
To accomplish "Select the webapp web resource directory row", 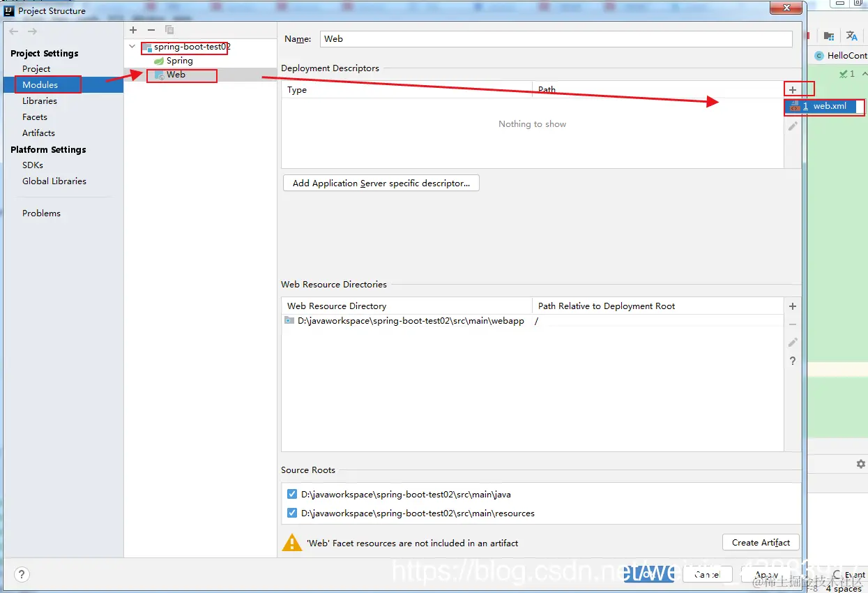I will coord(533,321).
